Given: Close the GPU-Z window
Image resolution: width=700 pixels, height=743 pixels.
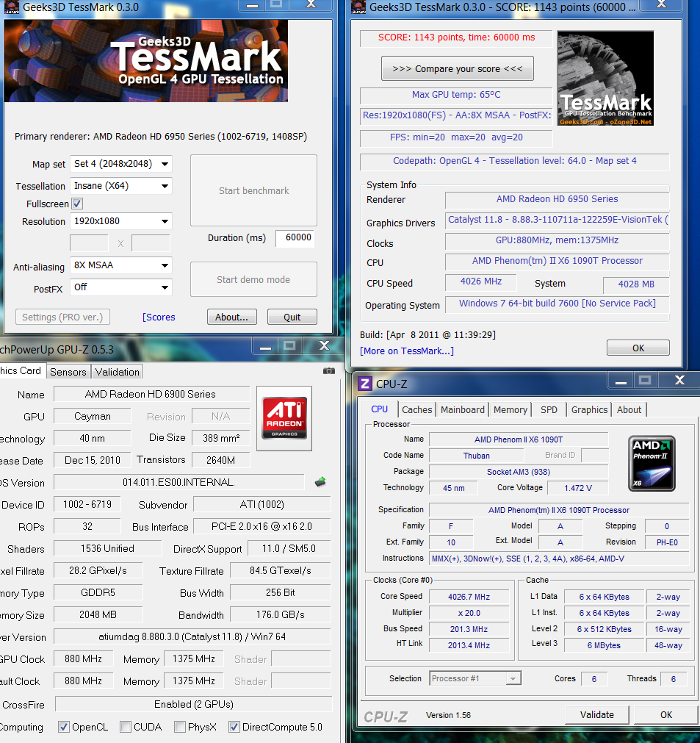Looking at the screenshot, I should click(324, 346).
